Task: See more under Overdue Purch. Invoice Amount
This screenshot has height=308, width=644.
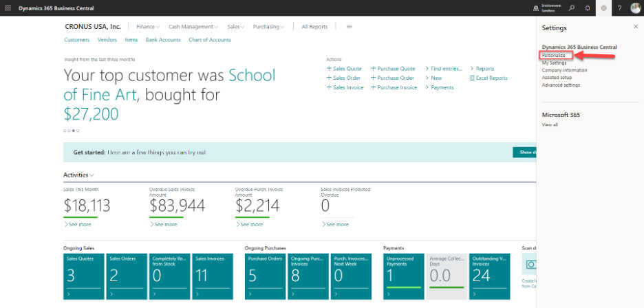Action: pyautogui.click(x=249, y=224)
